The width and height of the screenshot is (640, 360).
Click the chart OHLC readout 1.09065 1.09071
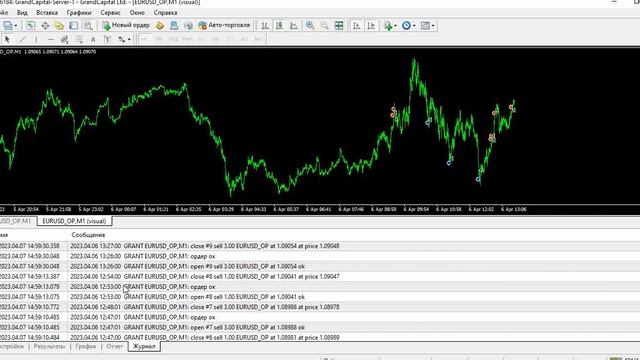pos(60,52)
